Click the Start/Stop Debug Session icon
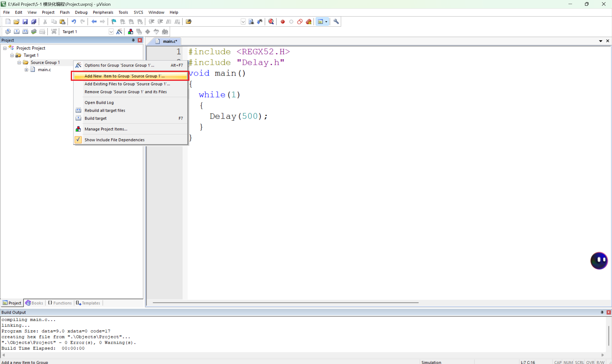Viewport: 612px width, 364px height. tap(271, 22)
